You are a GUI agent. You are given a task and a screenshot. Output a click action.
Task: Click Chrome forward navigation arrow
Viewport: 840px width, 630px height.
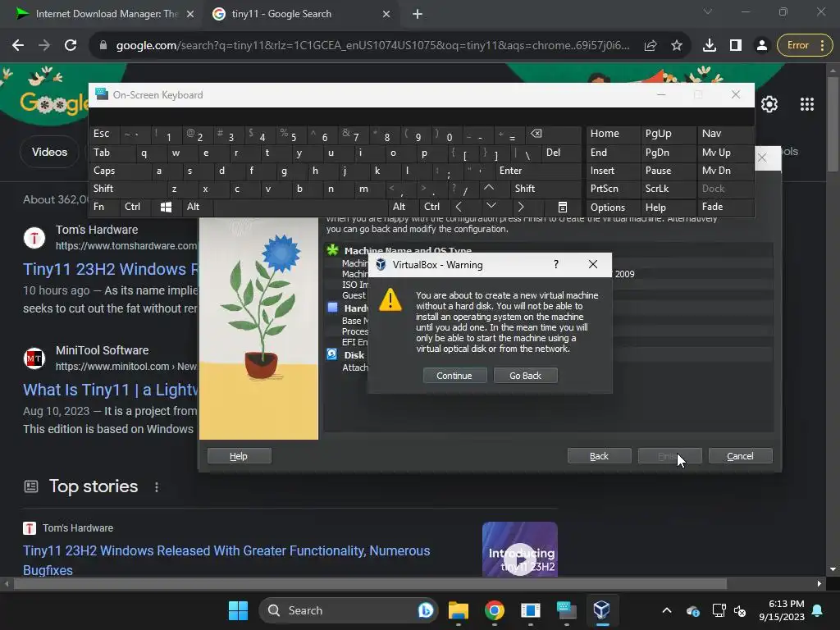pyautogui.click(x=44, y=46)
